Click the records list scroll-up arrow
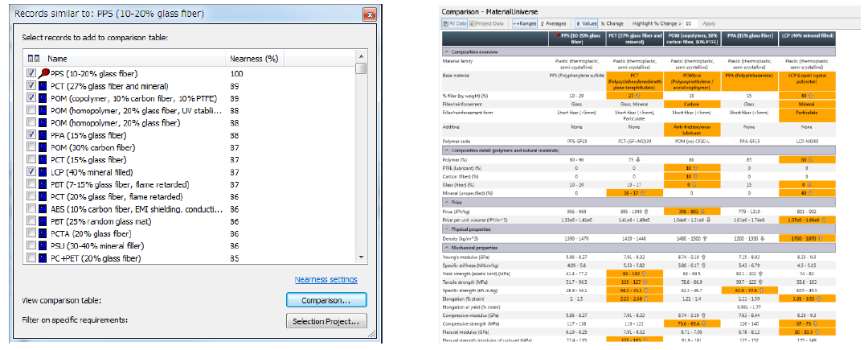 tap(362, 56)
